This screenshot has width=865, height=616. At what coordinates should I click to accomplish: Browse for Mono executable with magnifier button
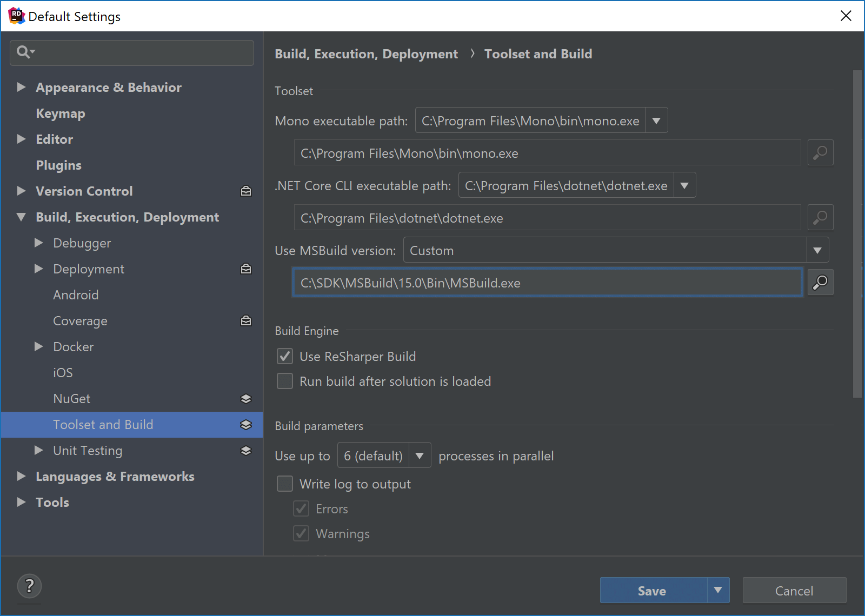click(x=820, y=153)
